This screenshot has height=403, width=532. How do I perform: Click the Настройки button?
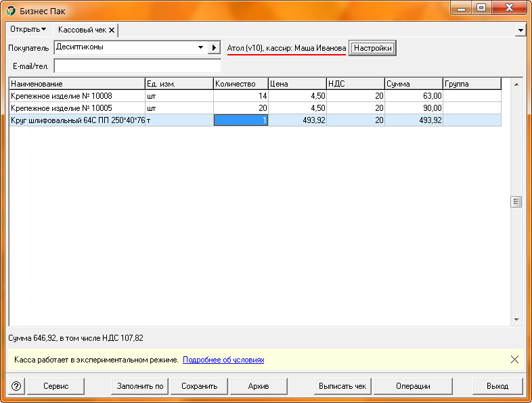coord(372,48)
